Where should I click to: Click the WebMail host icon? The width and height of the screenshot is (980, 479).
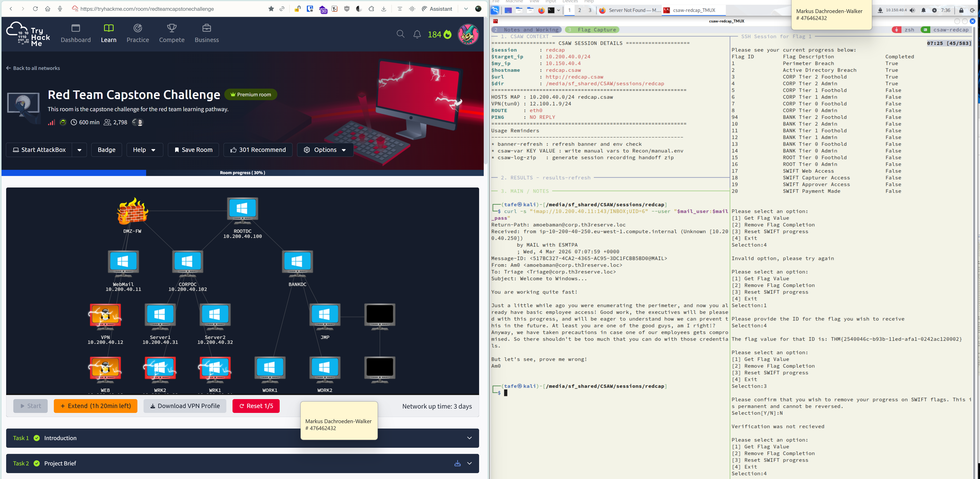coord(123,262)
